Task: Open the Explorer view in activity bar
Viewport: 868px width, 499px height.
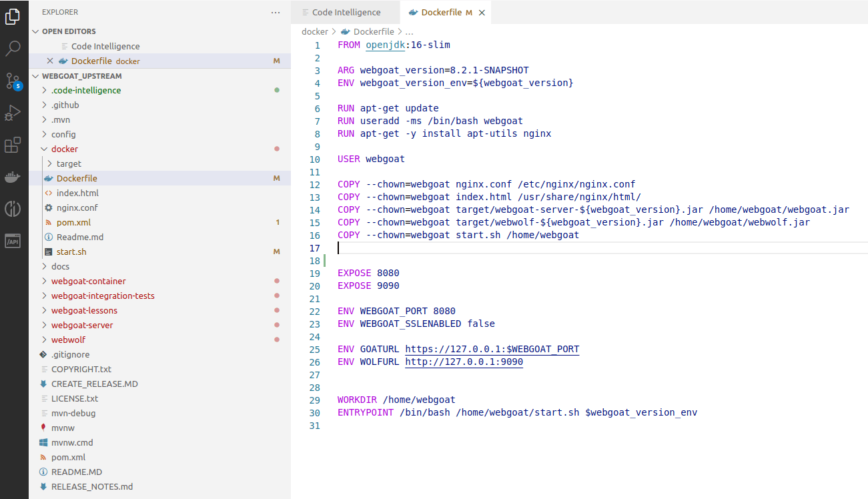Action: click(13, 17)
